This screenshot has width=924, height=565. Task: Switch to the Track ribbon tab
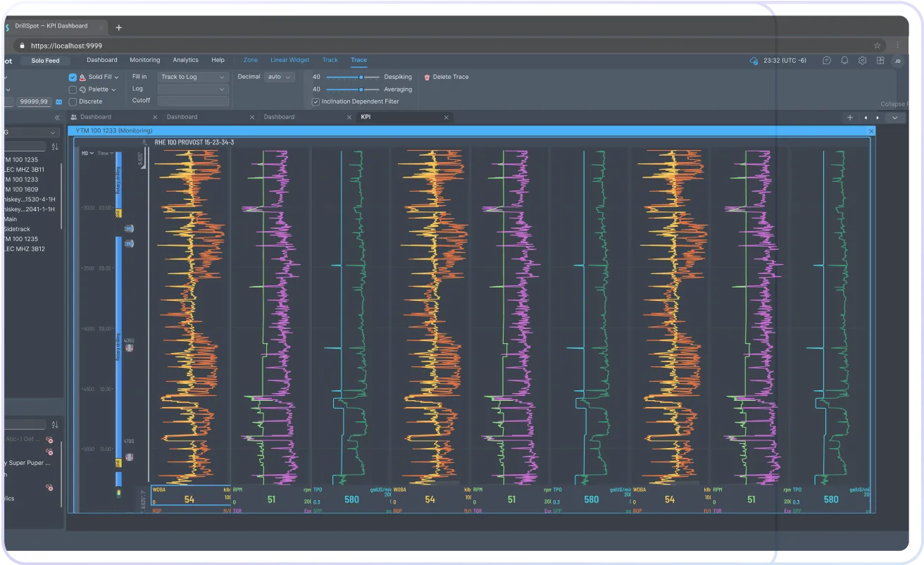(x=330, y=60)
